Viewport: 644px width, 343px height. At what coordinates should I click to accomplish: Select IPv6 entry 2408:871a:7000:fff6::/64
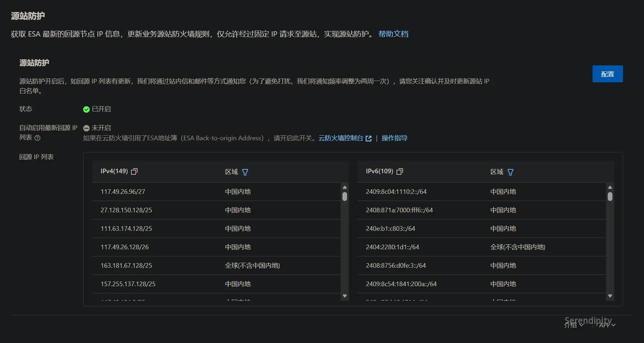coord(399,210)
